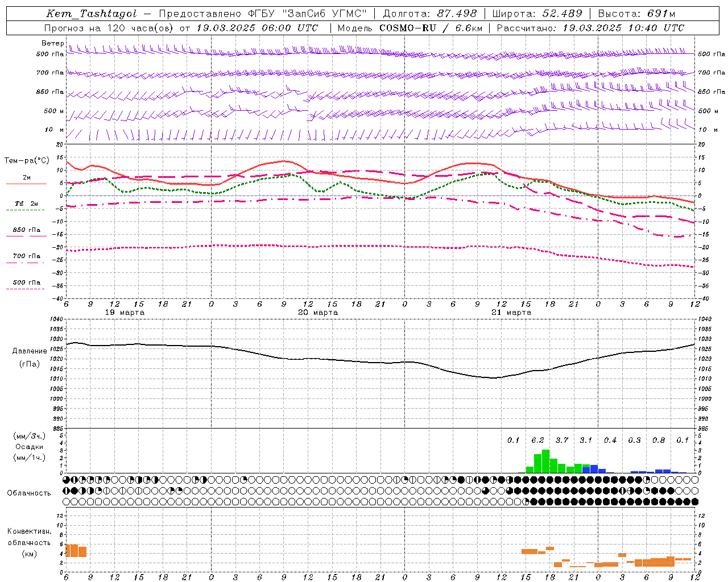The image size is (728, 582).
Task: Click the dashed line sample under Td 2м
Action: pyautogui.click(x=25, y=210)
